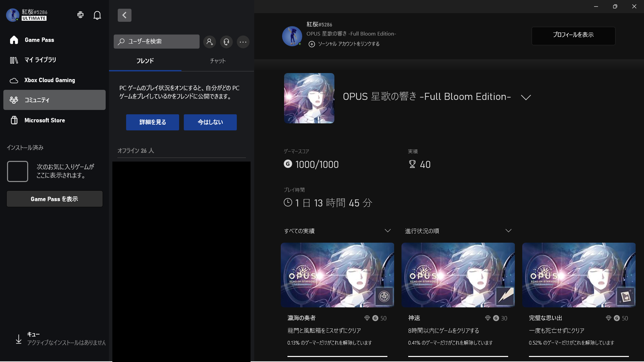644x362 pixels.
Task: Expand the OPUS game title dropdown chevron
Action: coord(526,97)
